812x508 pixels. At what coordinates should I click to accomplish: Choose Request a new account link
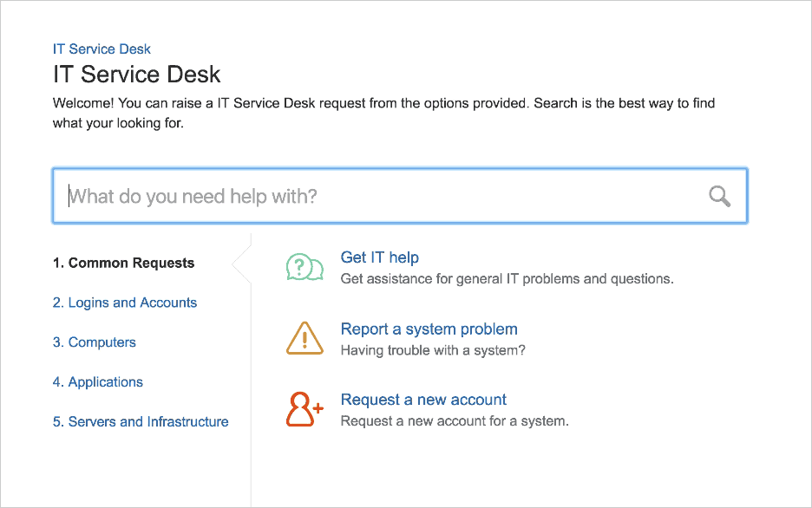pos(423,400)
